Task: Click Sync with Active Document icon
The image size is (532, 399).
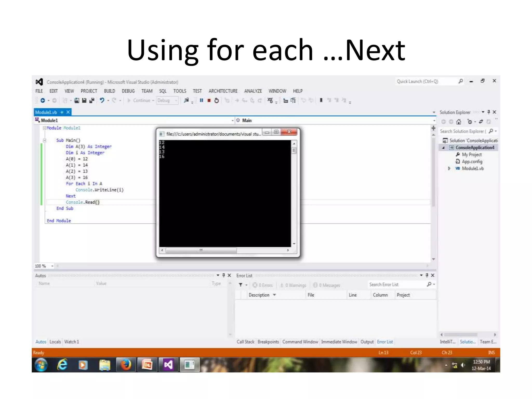Action: 481,122
